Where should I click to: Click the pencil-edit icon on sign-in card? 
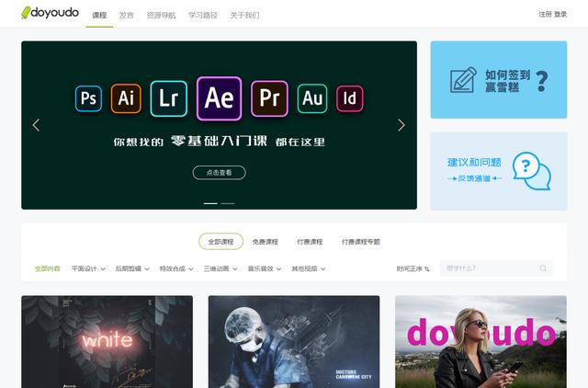[x=463, y=80]
